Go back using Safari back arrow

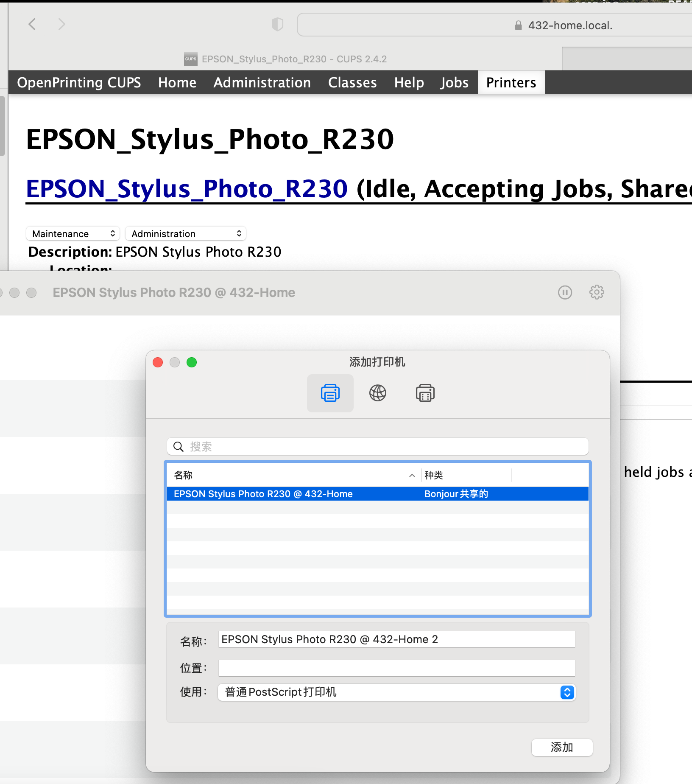pos(32,24)
